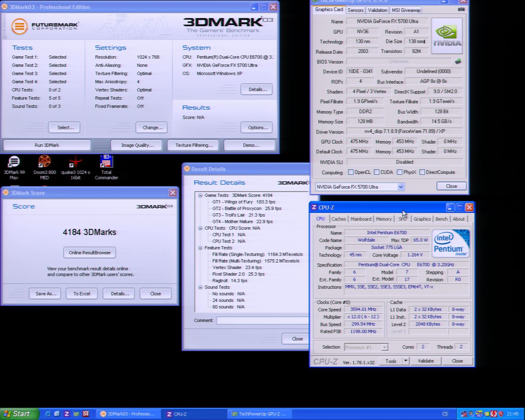Click the second quick launch browser icon
525x420 pixels.
[x=57, y=414]
